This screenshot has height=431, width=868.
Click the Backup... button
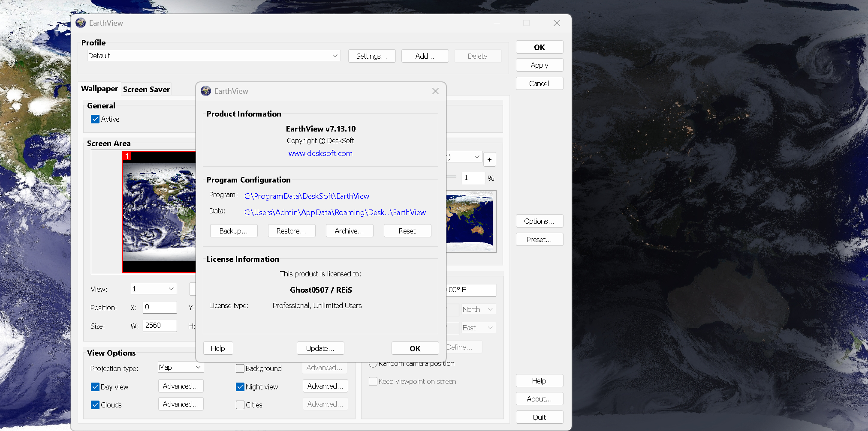coord(234,231)
